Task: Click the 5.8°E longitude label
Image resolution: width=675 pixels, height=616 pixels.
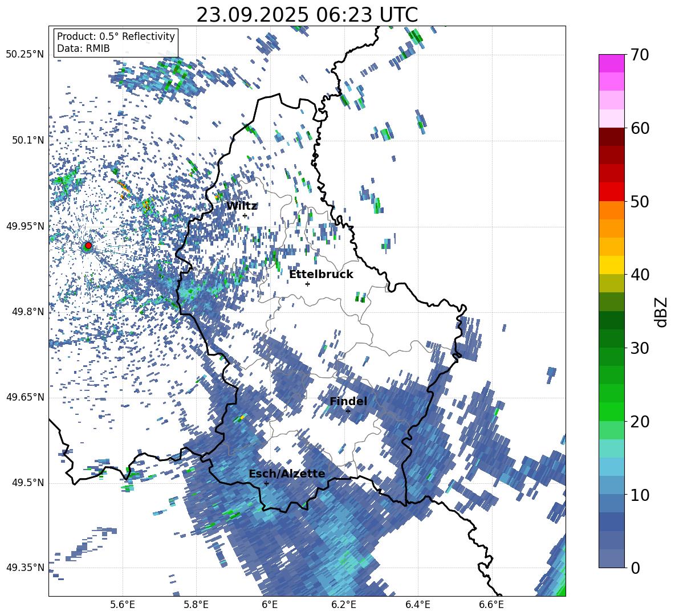Action: (x=196, y=605)
